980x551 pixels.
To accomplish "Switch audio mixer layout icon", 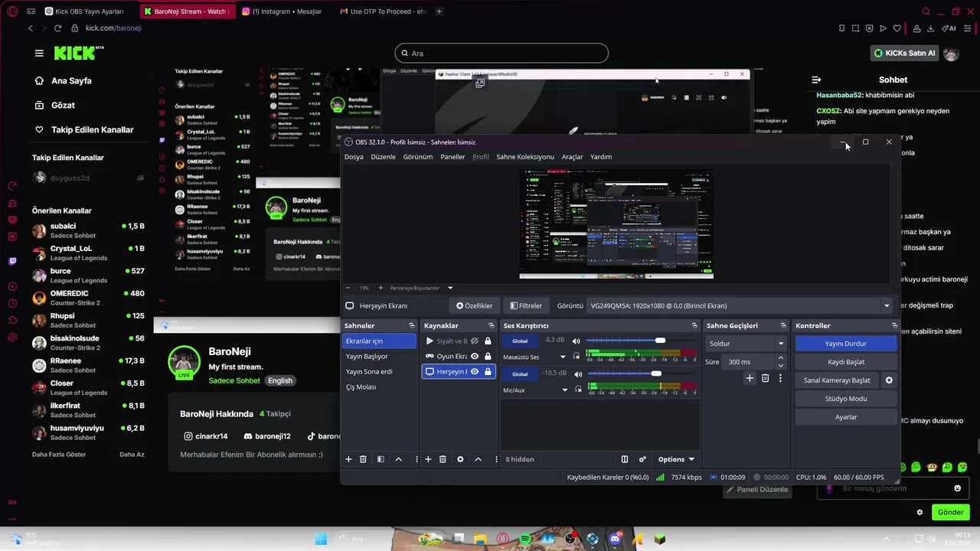I will tap(625, 459).
